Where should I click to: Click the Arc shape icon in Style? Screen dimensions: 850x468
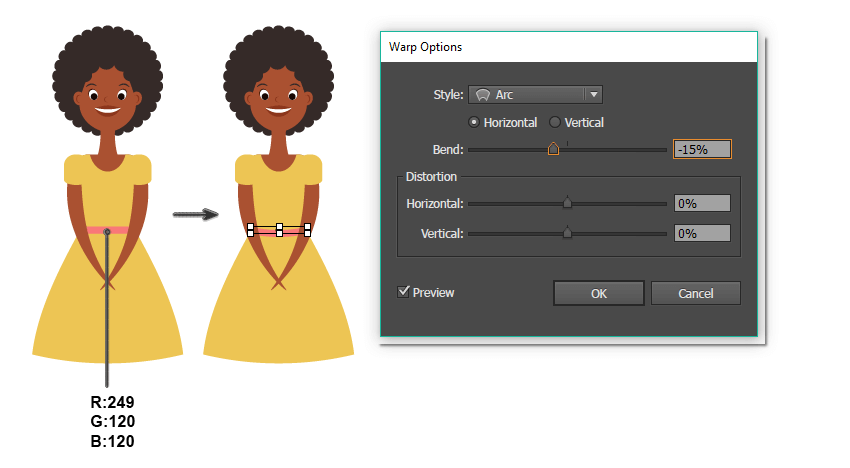[x=482, y=95]
